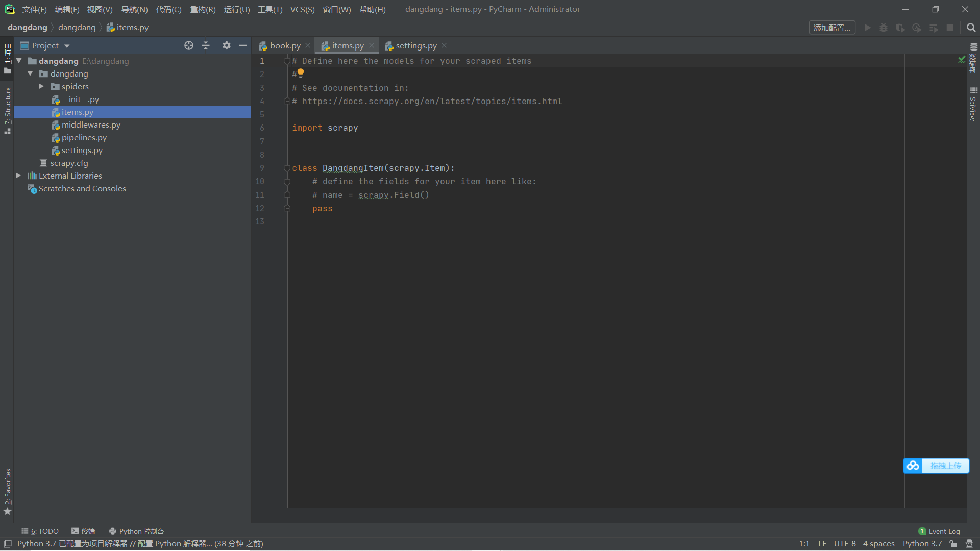This screenshot has width=980, height=551.
Task: Click the locate current file crosshair icon
Action: point(189,45)
